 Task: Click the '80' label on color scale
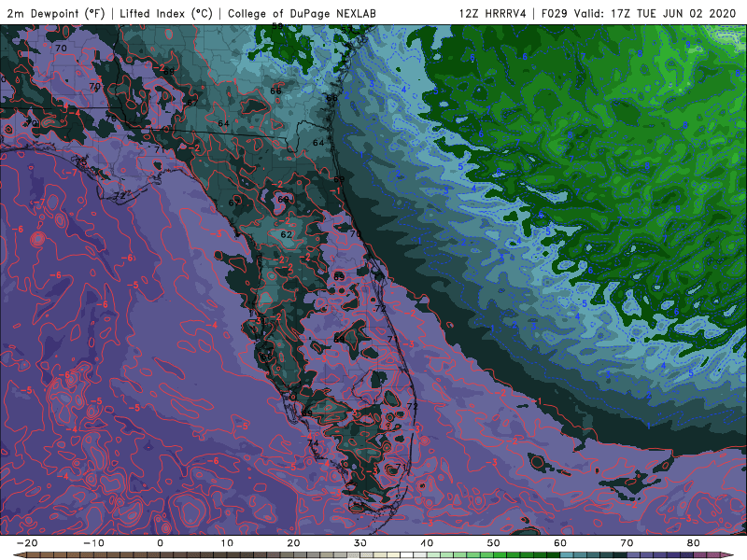(x=694, y=543)
